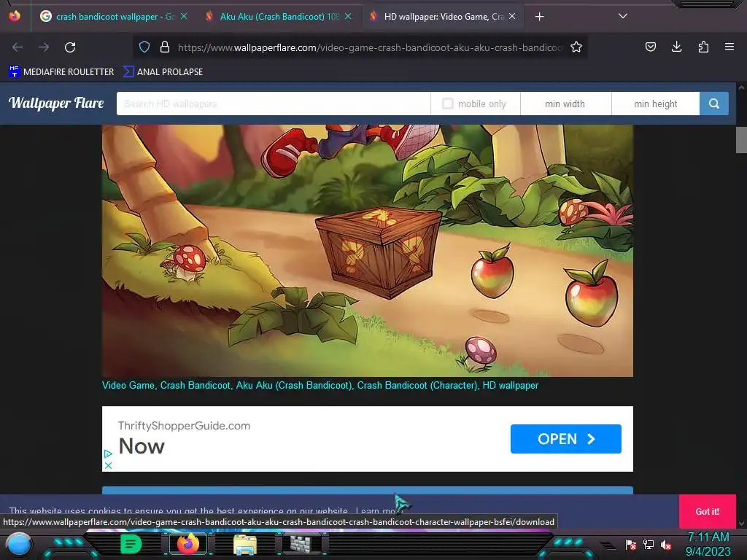The image size is (747, 560).
Task: Switch to the Aku Aku (Crash Bandicoot) tab
Action: [x=279, y=17]
